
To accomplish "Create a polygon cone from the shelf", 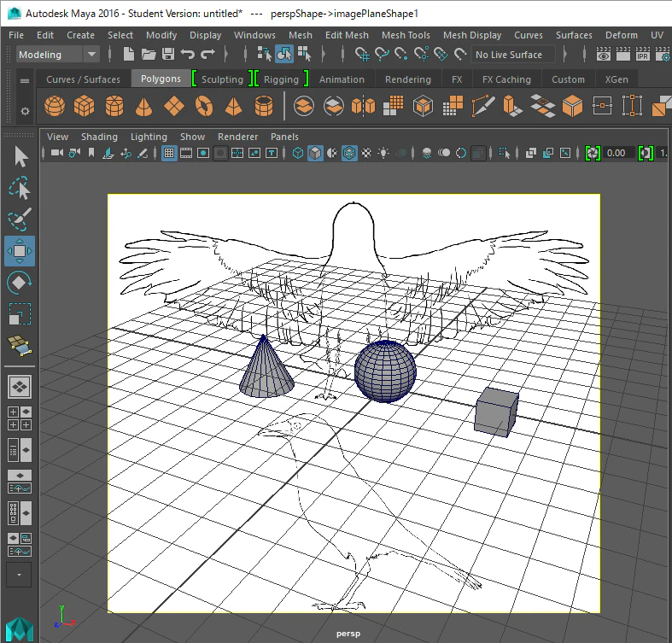I will tap(143, 106).
